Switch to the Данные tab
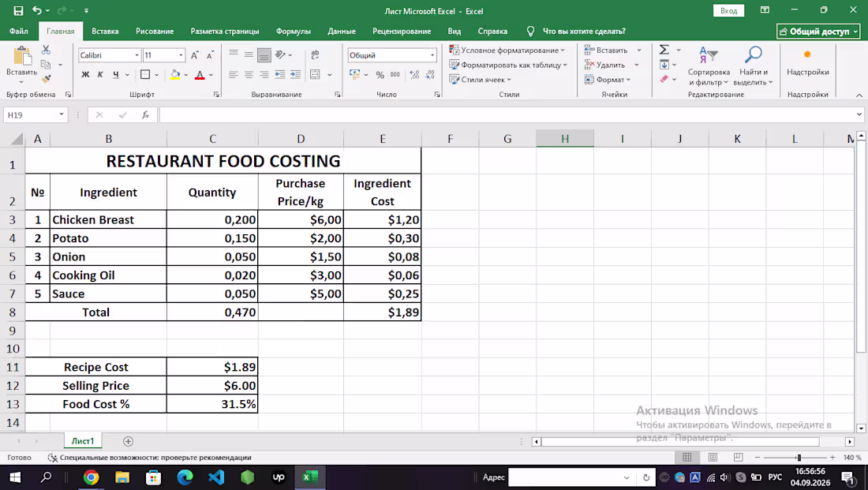Screen dimensions: 868x490 [342, 31]
